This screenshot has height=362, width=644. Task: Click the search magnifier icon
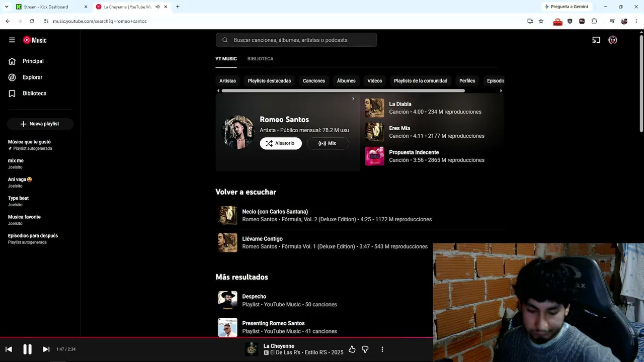pos(225,40)
